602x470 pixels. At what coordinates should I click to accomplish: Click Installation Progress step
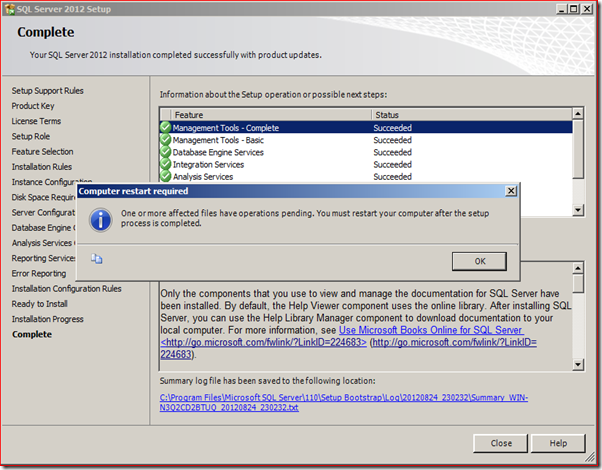point(47,319)
